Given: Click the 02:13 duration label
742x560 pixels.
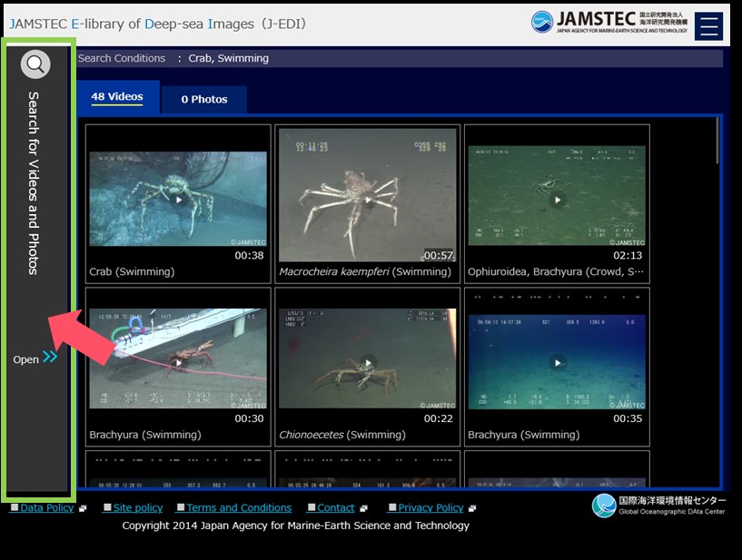Looking at the screenshot, I should point(628,255).
